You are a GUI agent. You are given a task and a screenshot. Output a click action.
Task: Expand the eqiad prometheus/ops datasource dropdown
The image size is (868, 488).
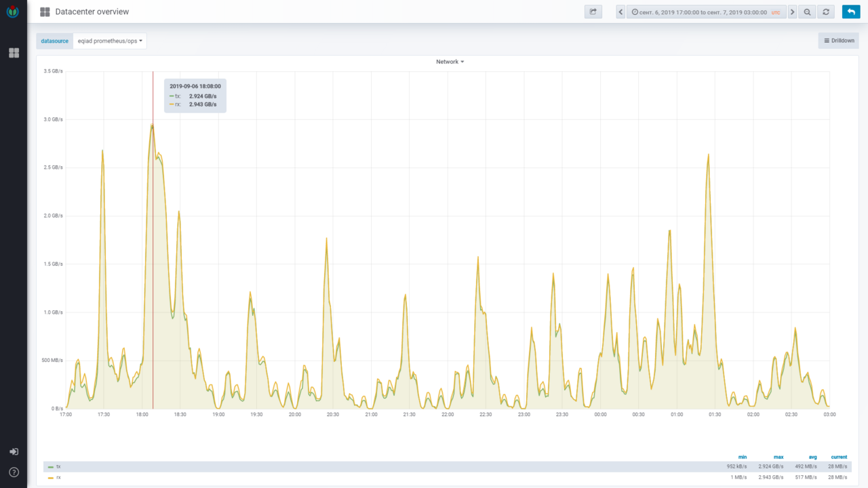point(110,41)
